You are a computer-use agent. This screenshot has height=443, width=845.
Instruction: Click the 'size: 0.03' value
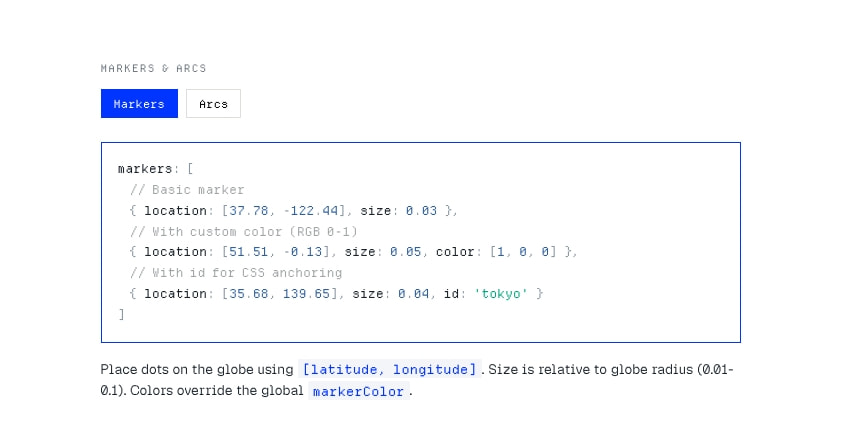398,211
